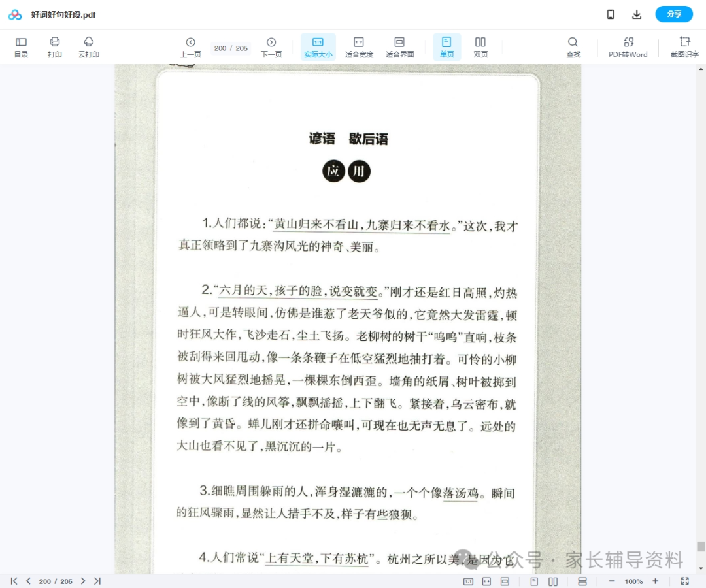Click the mobile phone view icon
The width and height of the screenshot is (706, 588).
pos(611,14)
